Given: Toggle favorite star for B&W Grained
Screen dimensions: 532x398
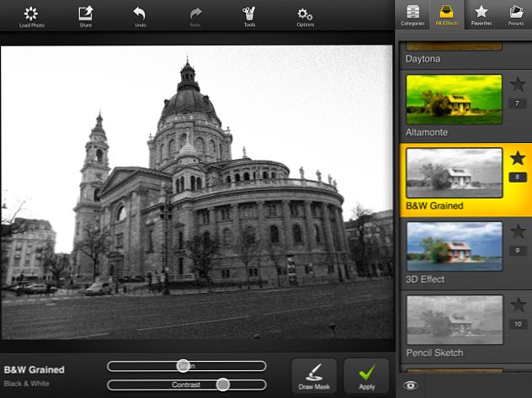Looking at the screenshot, I should (518, 158).
